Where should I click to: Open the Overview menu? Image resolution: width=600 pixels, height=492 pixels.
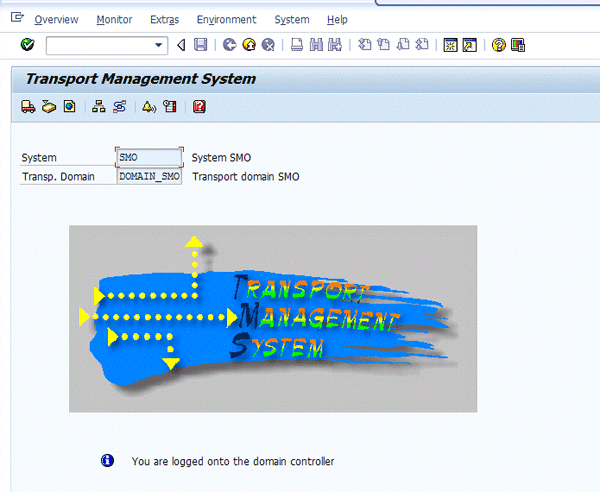point(56,20)
